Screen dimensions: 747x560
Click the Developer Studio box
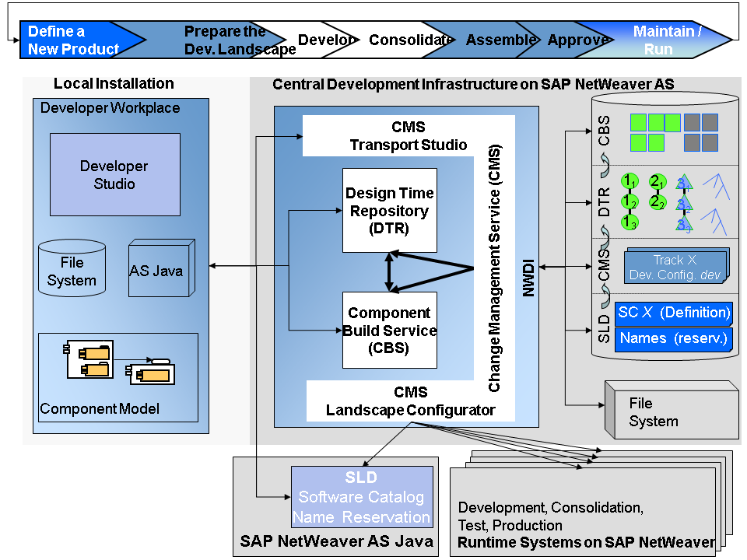114,175
